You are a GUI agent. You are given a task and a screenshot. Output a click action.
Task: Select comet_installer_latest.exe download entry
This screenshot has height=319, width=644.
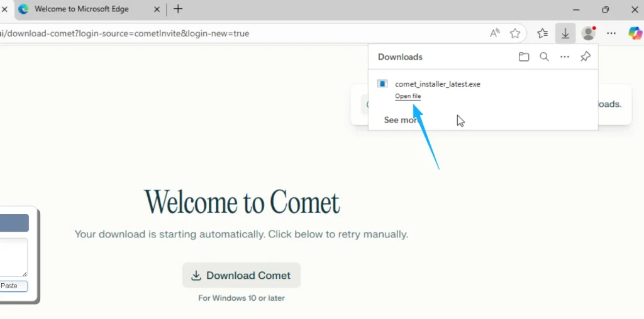pyautogui.click(x=437, y=84)
